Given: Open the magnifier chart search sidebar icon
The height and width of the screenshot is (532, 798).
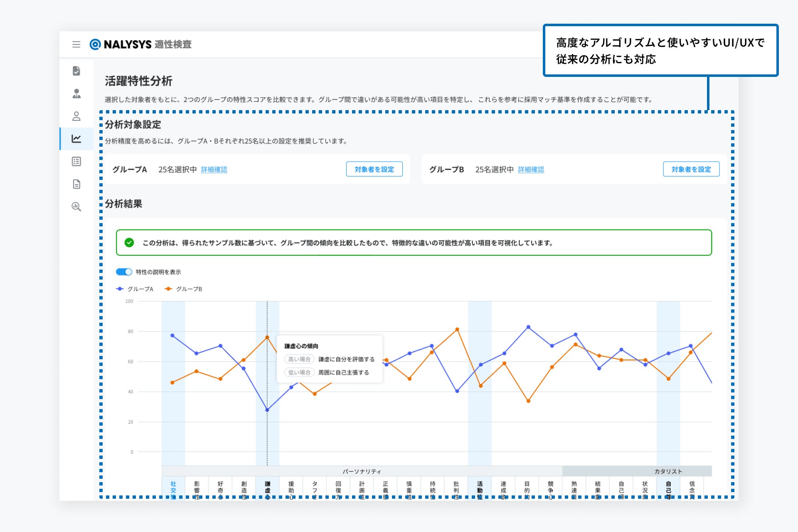Looking at the screenshot, I should 76,207.
